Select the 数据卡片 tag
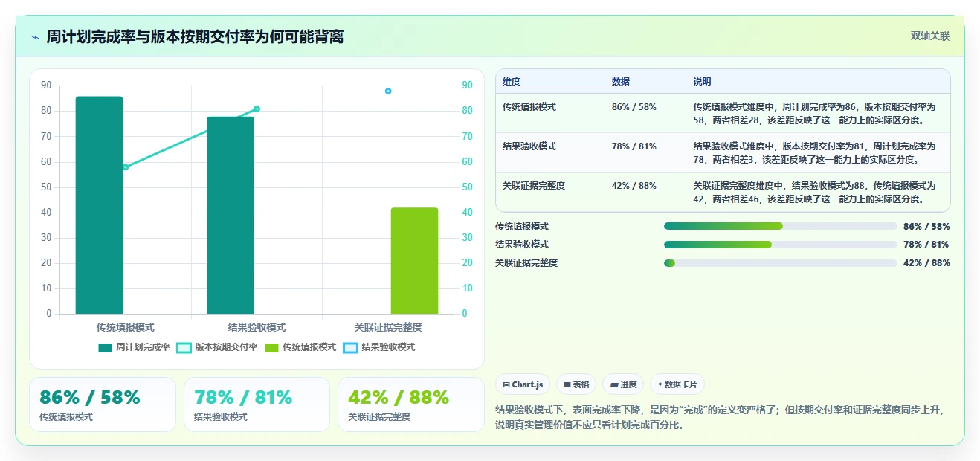Screen dimensions: 980x461 [677, 384]
